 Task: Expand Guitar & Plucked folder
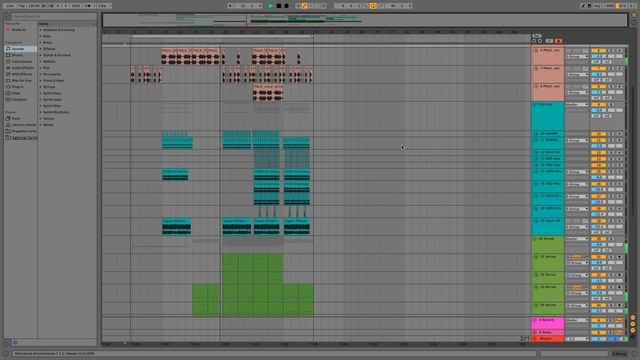(41, 55)
